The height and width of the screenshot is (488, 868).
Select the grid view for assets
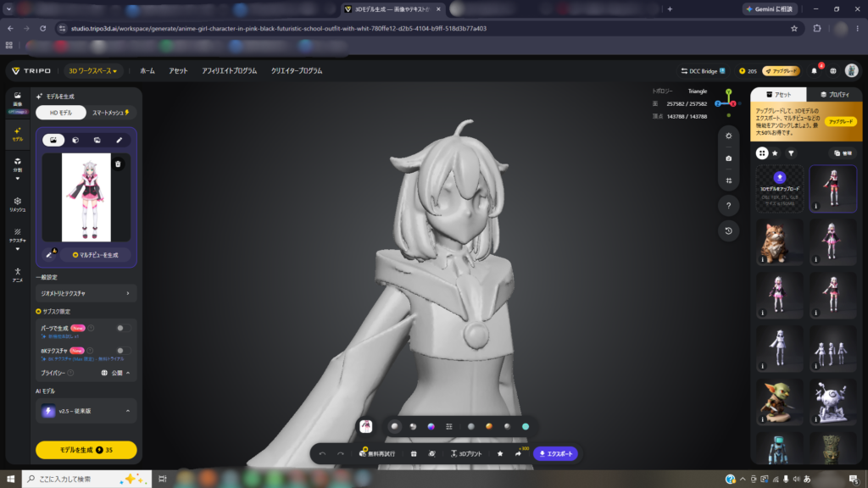tap(762, 153)
